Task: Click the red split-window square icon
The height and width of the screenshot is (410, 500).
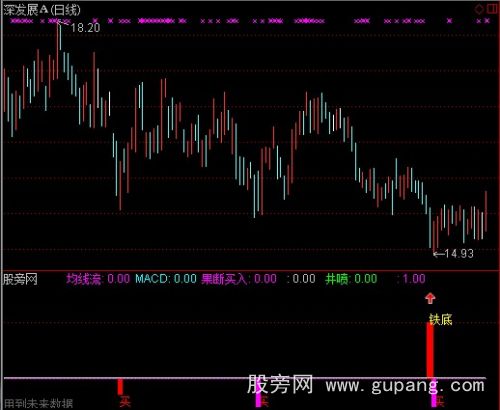Action: 492,9
